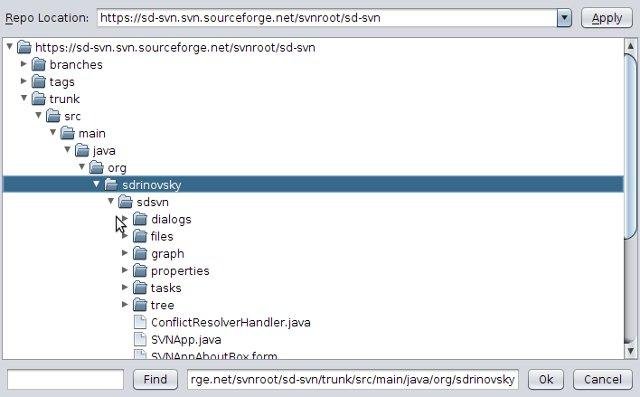Click the dialogs folder icon
This screenshot has width=640, height=397.
[x=140, y=219]
